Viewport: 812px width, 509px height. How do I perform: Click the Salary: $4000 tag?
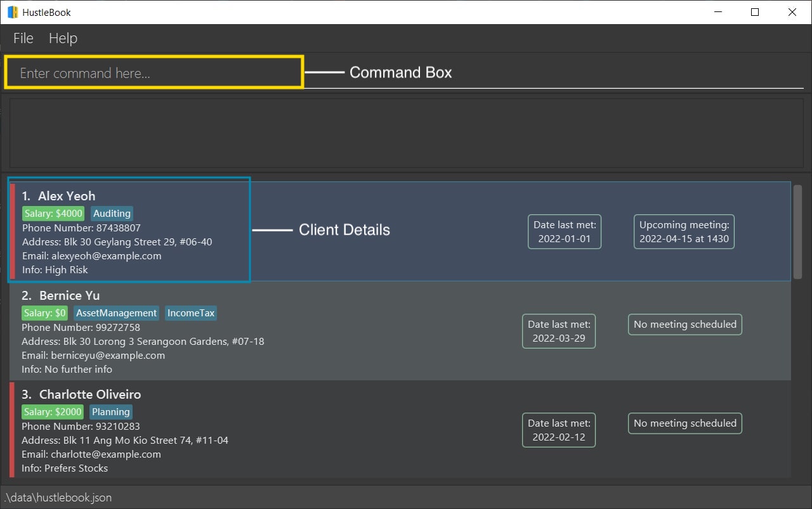pyautogui.click(x=54, y=214)
